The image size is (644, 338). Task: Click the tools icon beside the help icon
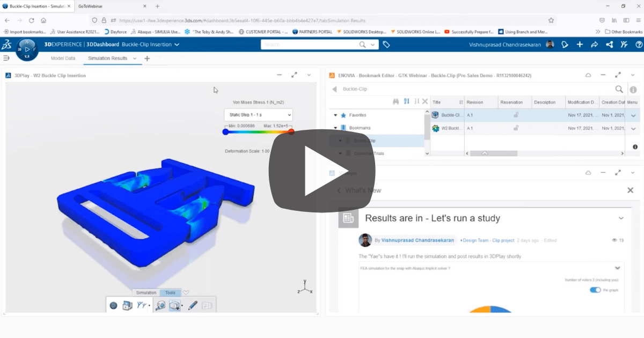pos(624,45)
